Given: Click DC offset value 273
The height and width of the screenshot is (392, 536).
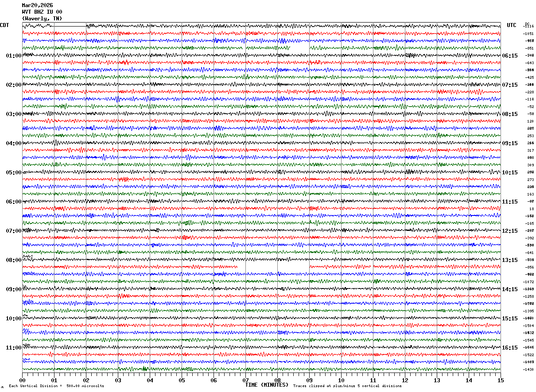Looking at the screenshot, I should pos(530,180).
